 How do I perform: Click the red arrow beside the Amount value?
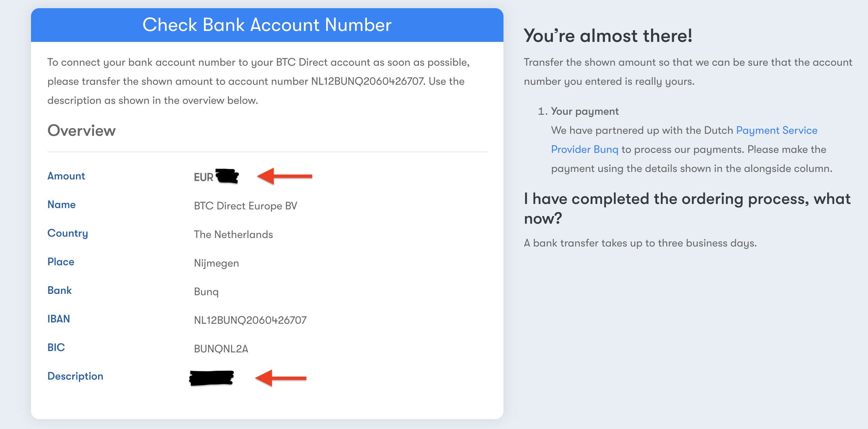tap(284, 176)
